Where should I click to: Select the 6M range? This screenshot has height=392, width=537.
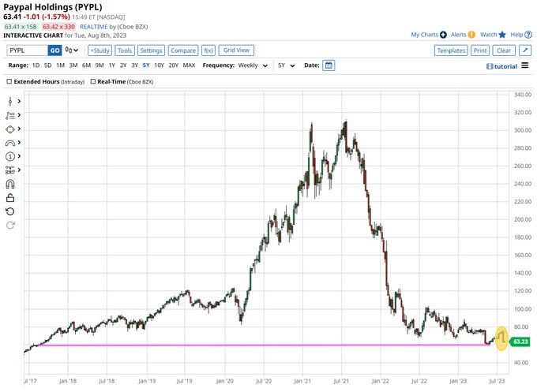pyautogui.click(x=86, y=65)
